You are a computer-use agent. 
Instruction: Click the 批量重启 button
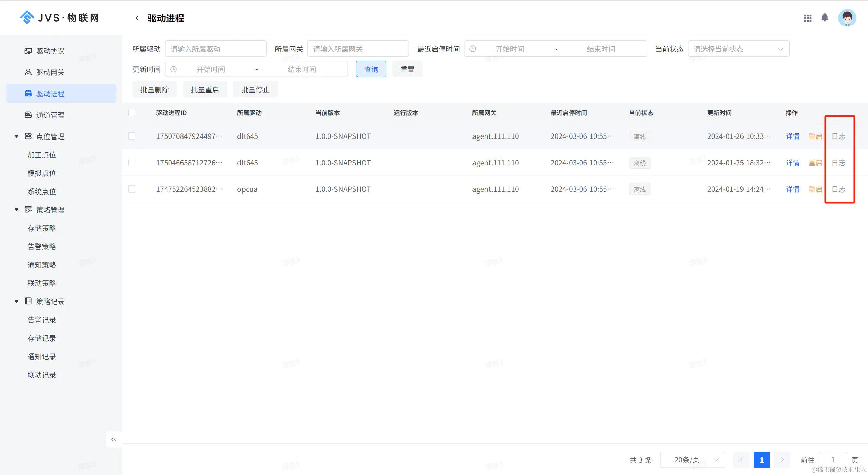click(205, 90)
